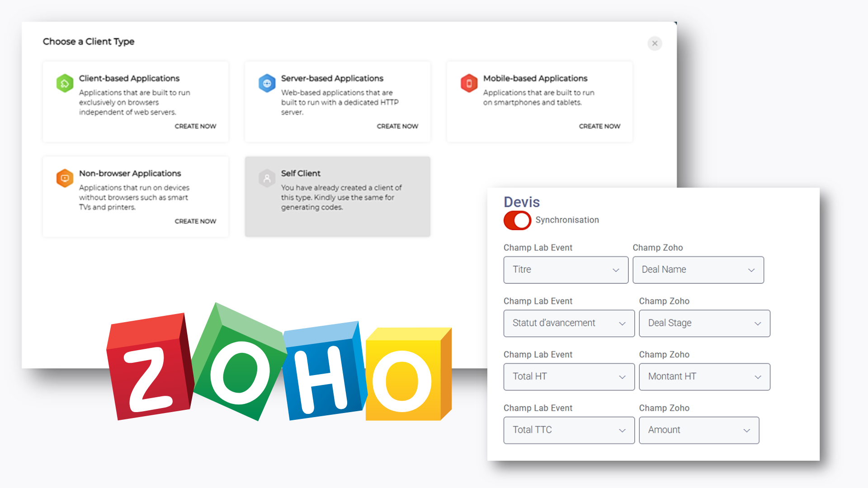
Task: Toggle the Devis Synchronisation switch
Action: click(518, 221)
